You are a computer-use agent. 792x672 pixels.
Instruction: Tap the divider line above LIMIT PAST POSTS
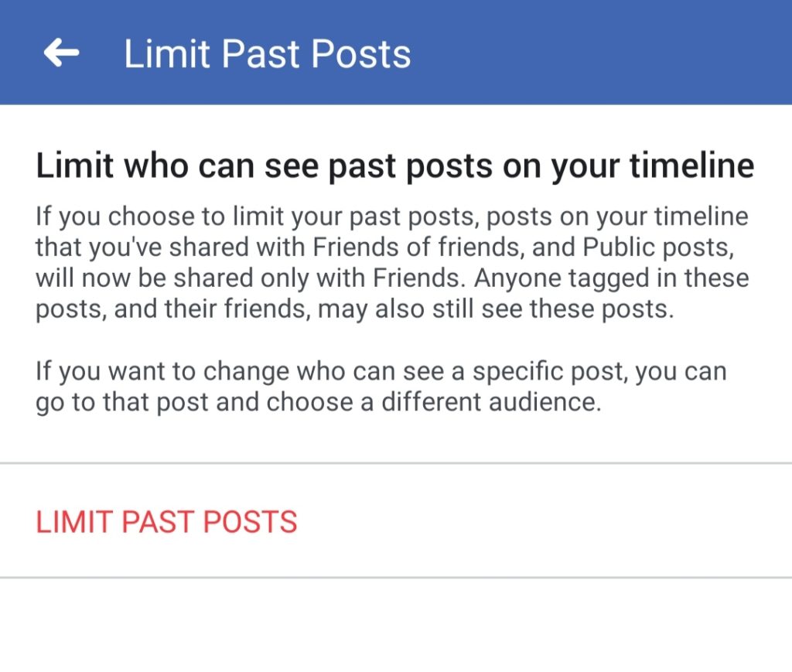(396, 463)
